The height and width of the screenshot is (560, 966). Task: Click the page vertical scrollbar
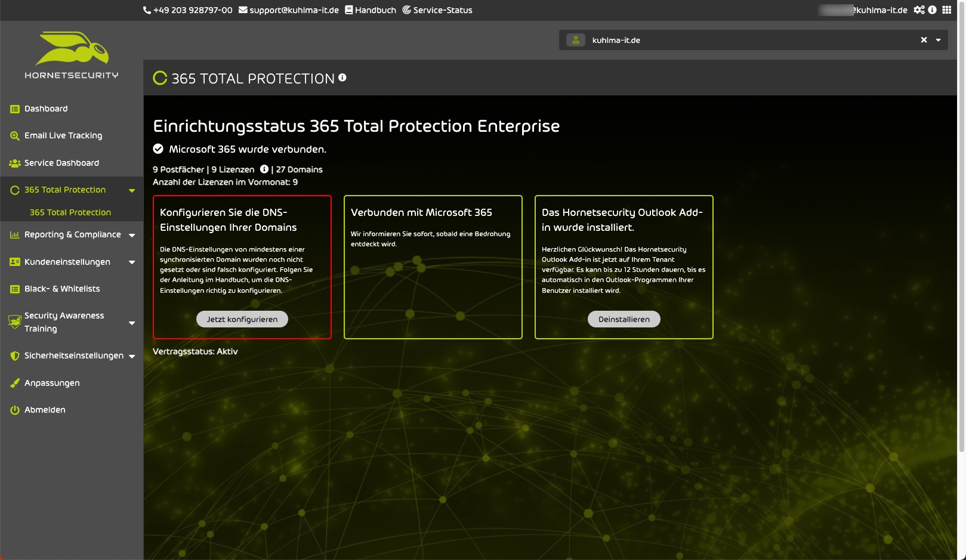point(961,227)
